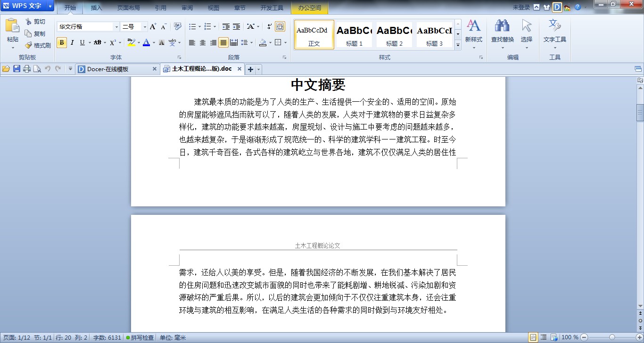Click the redo arrow icon
The image size is (644, 343).
(x=58, y=69)
